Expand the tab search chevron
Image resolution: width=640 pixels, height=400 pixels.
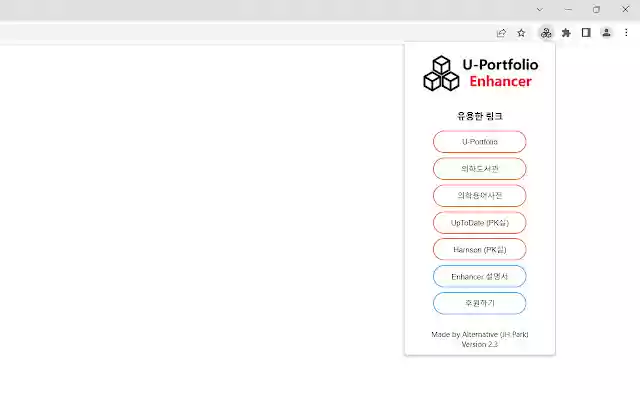(540, 9)
